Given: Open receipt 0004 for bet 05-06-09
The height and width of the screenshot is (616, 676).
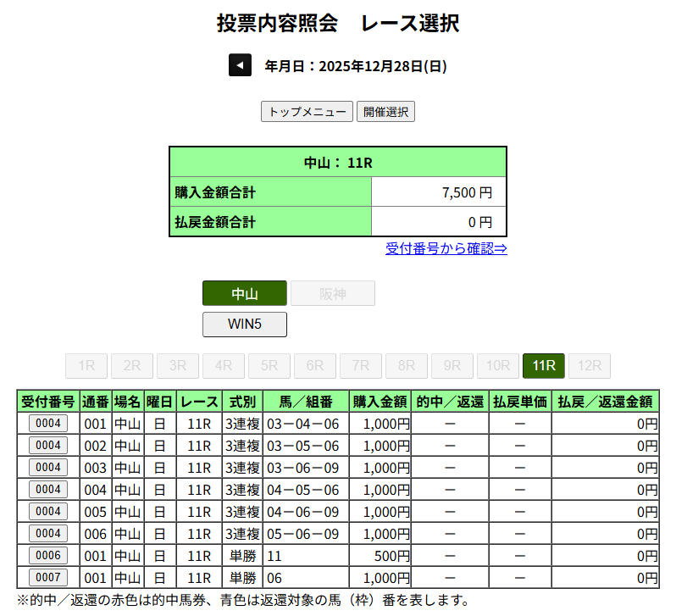Looking at the screenshot, I should click(48, 533).
